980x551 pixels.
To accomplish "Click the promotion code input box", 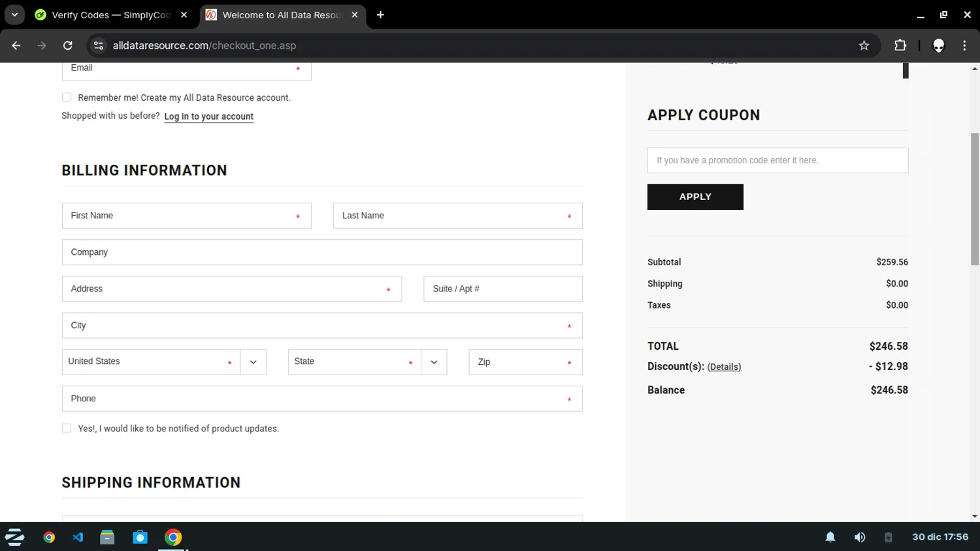I will [x=777, y=160].
